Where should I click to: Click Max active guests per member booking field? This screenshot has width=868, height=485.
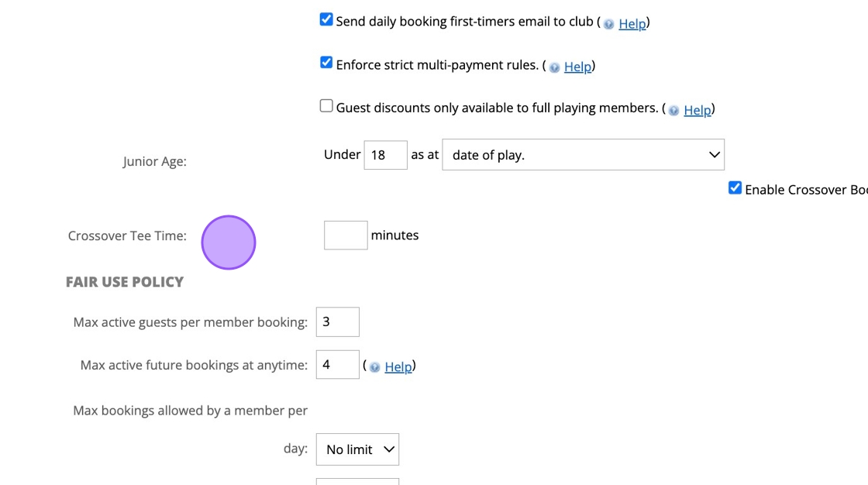point(337,322)
